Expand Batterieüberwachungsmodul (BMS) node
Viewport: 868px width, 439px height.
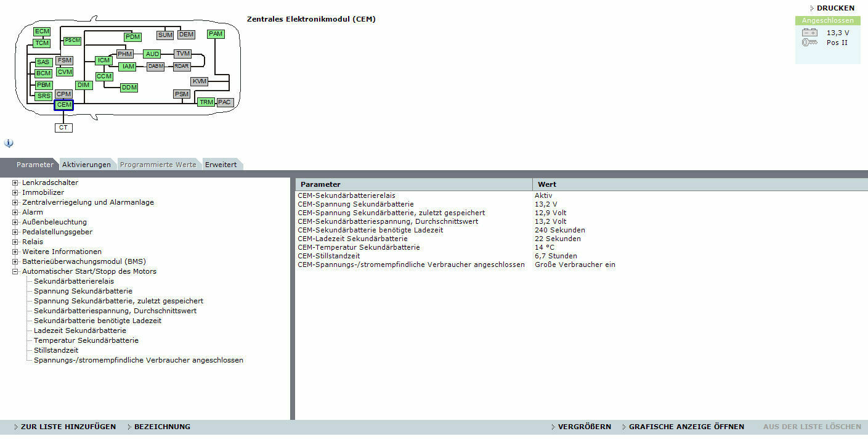click(15, 261)
